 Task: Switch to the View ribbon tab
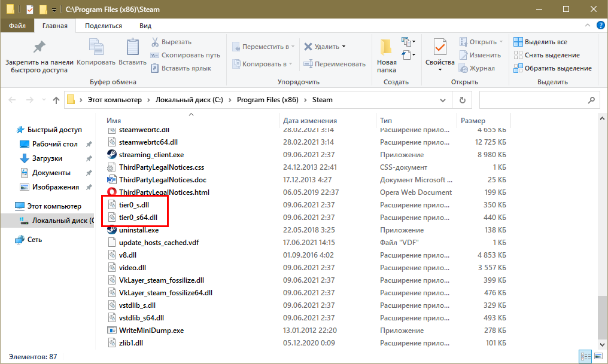[x=145, y=26]
